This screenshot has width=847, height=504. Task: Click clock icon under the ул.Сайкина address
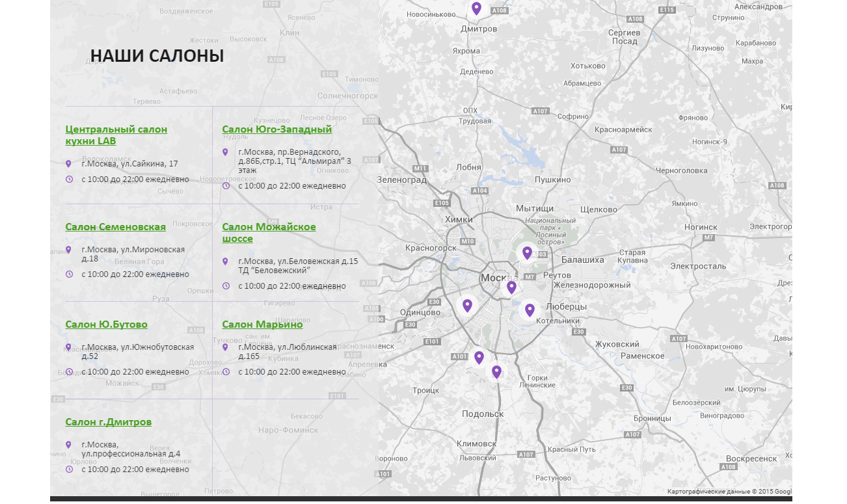coord(69,179)
